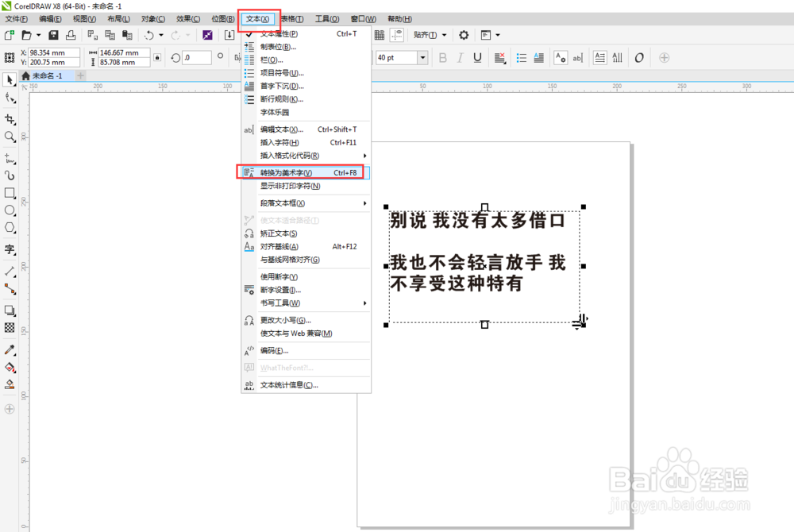Open the 贴齐(T) snap dropdown
Image resolution: width=794 pixels, height=532 pixels.
coord(430,35)
